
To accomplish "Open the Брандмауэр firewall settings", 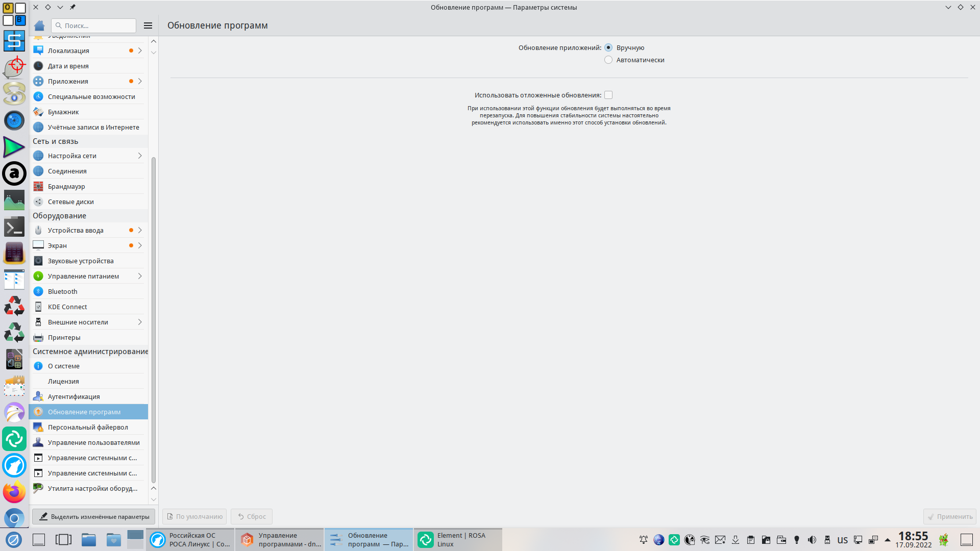I will click(x=66, y=186).
